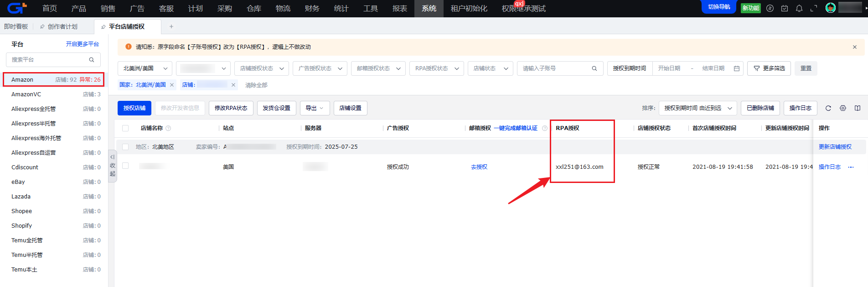868x287 pixels.
Task: Open the 店铺状态 dropdown
Action: (491, 68)
